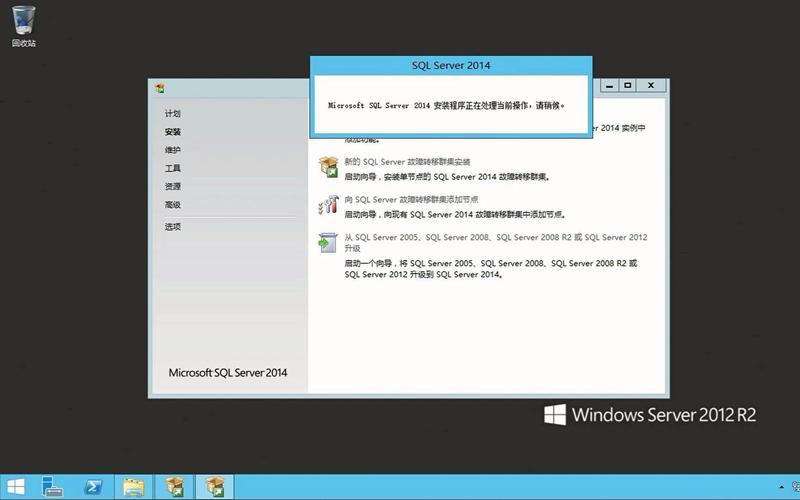Click the add node tools icon
800x500 pixels.
click(x=328, y=205)
